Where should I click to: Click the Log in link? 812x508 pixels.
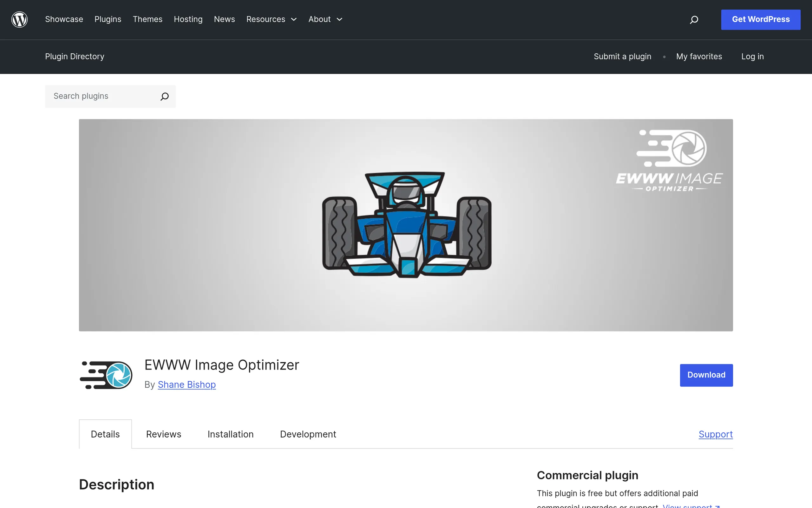(x=752, y=57)
